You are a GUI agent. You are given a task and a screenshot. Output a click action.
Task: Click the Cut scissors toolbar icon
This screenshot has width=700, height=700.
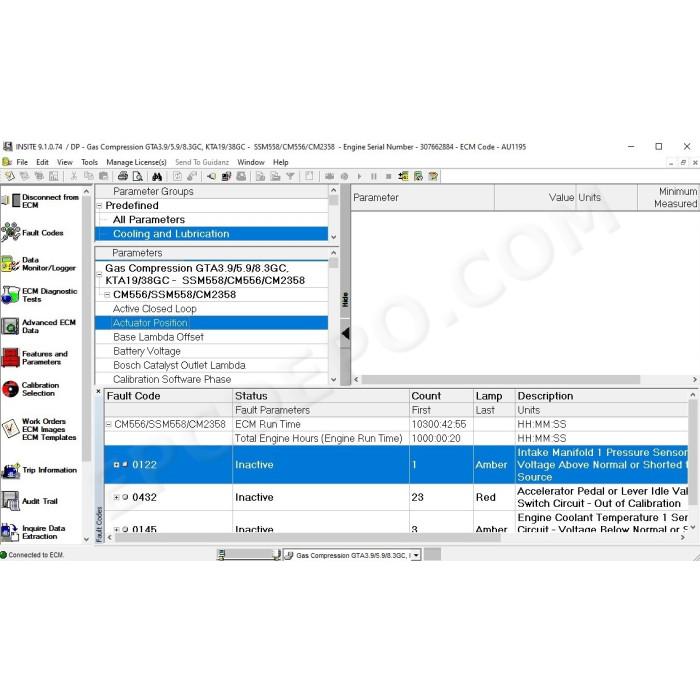pos(74,176)
